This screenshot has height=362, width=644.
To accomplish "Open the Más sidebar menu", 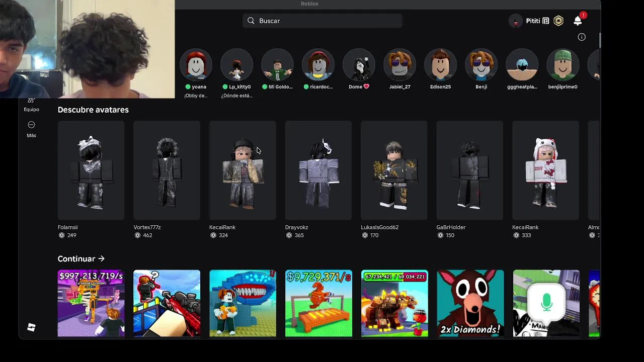I will (x=31, y=129).
